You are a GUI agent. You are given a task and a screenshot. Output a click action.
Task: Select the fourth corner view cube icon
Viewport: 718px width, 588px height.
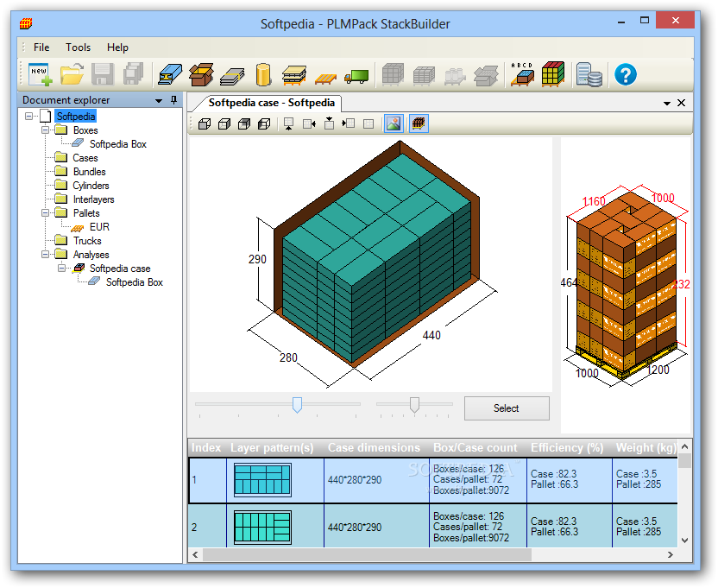tap(264, 123)
